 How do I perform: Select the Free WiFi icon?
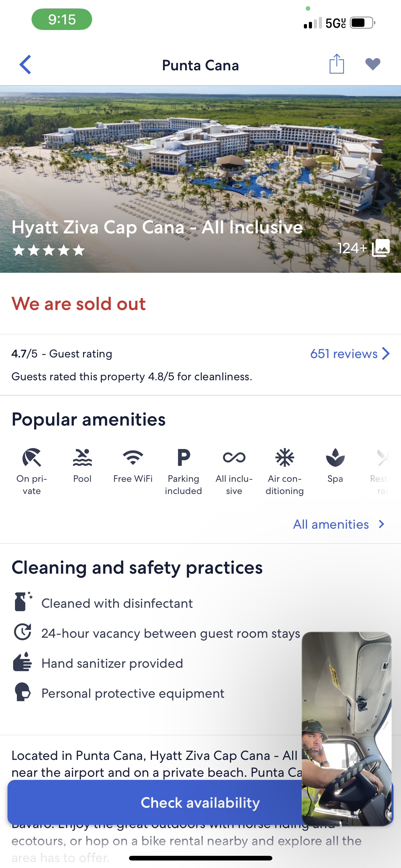(x=133, y=457)
